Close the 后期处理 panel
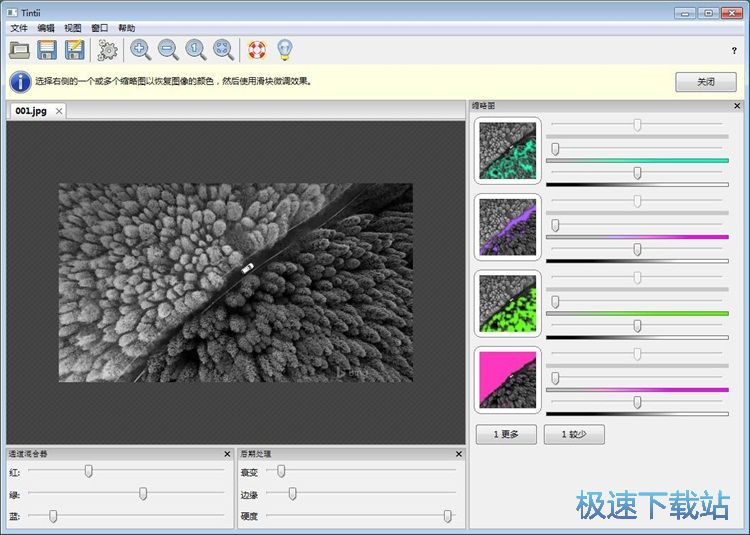The height and width of the screenshot is (535, 750). (459, 454)
